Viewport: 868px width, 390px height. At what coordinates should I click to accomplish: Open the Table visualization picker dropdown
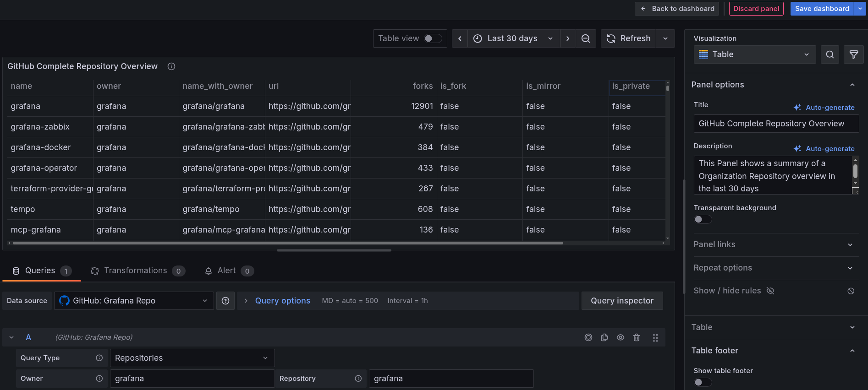coord(754,54)
